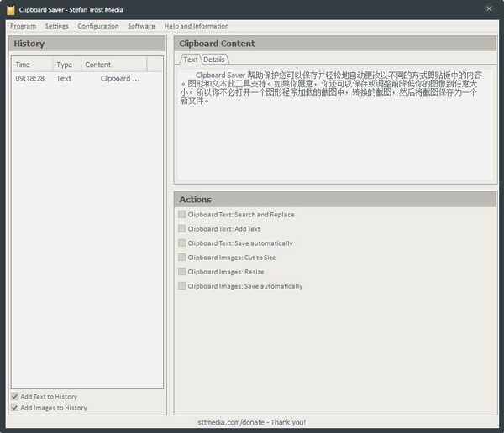Click the Clipboard Saver app icon in title bar
The width and height of the screenshot is (504, 433).
point(11,10)
